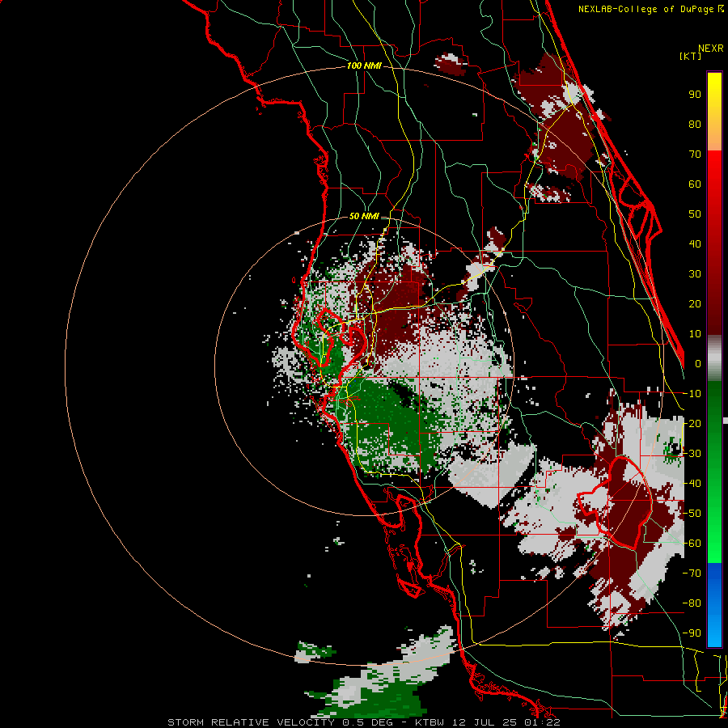Pick the dark green segment near -20 on the scale

point(714,420)
